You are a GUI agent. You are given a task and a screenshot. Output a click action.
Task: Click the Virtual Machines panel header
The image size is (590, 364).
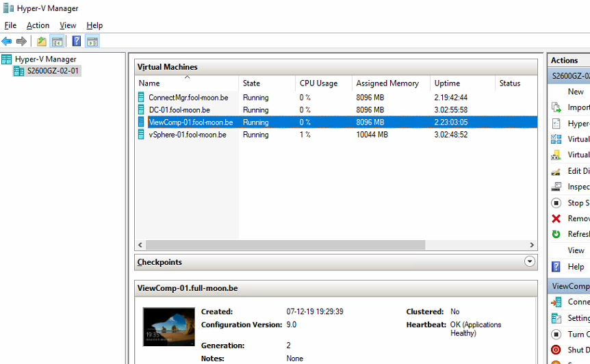coord(336,67)
